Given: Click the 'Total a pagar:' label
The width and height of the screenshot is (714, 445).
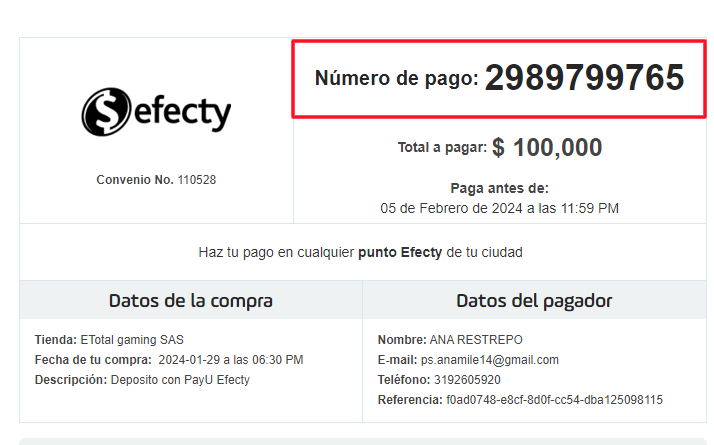Looking at the screenshot, I should (x=442, y=148).
